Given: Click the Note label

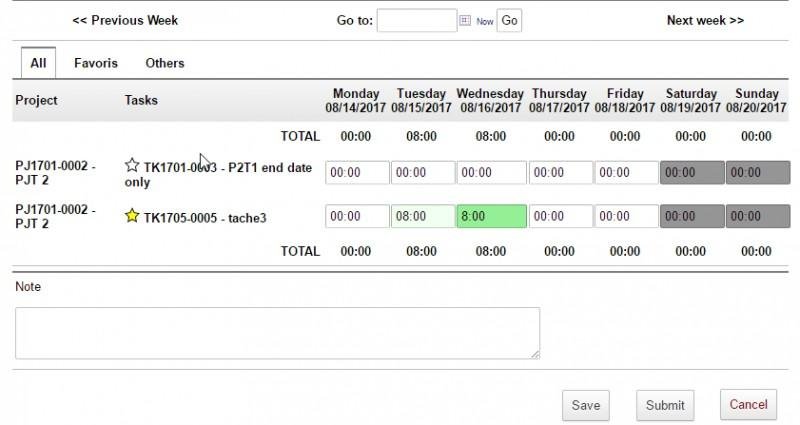Looking at the screenshot, I should coord(28,287).
